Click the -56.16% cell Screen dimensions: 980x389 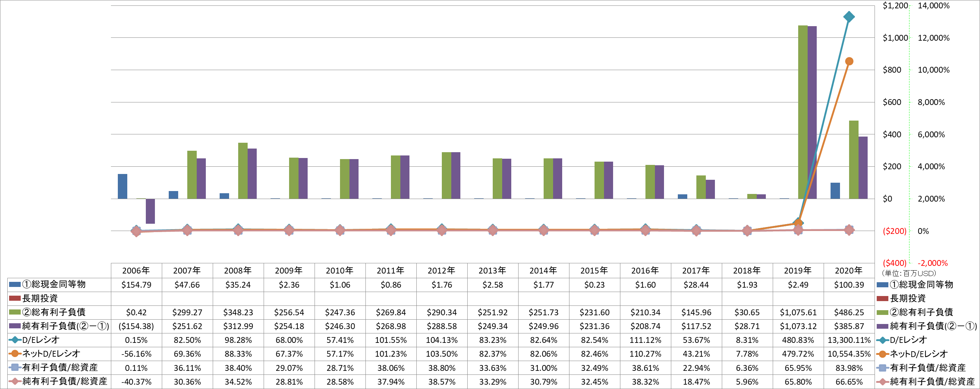point(136,354)
